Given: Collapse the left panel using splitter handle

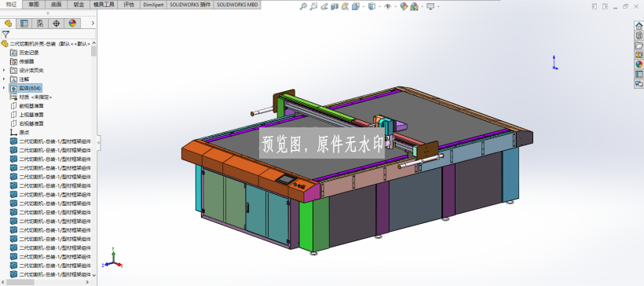Looking at the screenshot, I should point(99,142).
